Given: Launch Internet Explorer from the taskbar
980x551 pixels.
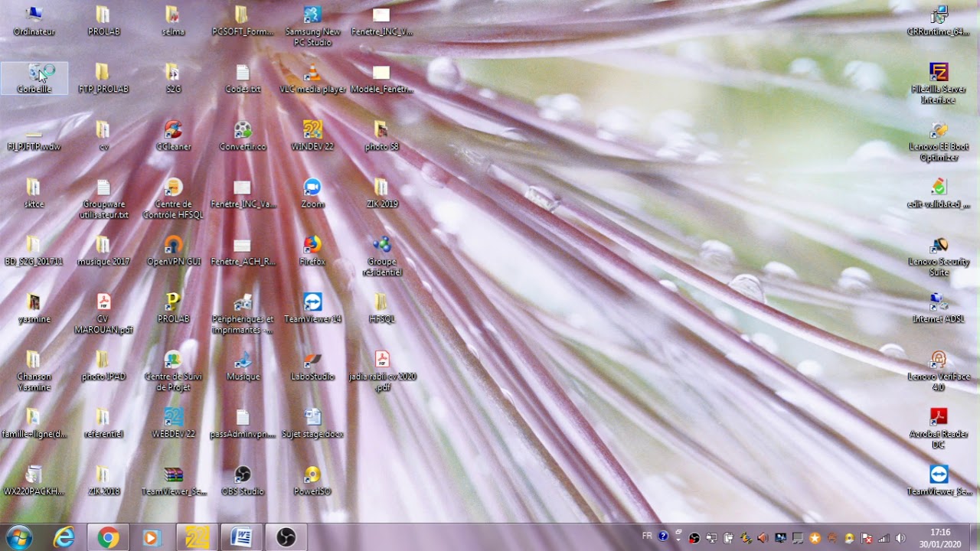Looking at the screenshot, I should coord(64,538).
